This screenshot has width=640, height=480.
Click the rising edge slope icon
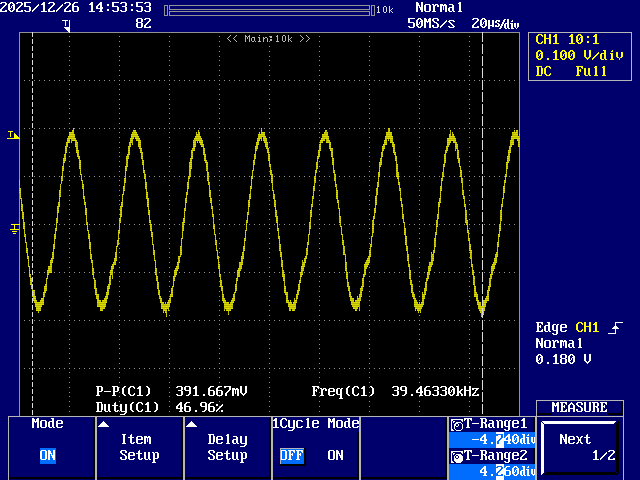point(615,328)
